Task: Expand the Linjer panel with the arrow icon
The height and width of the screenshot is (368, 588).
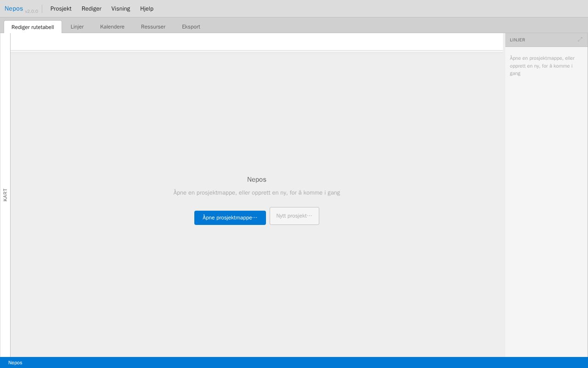Action: (580, 40)
